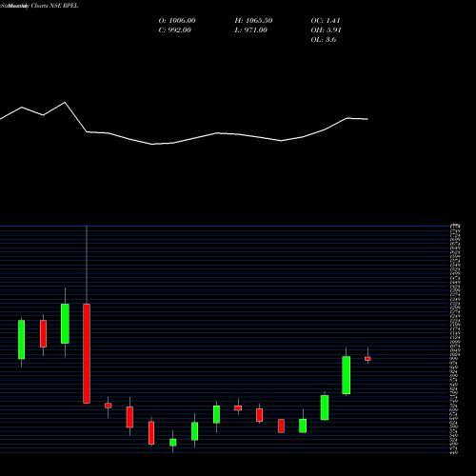Select the OH: 5.91 percentage text
Viewport: 476px width, 476px height.
coord(326,30)
